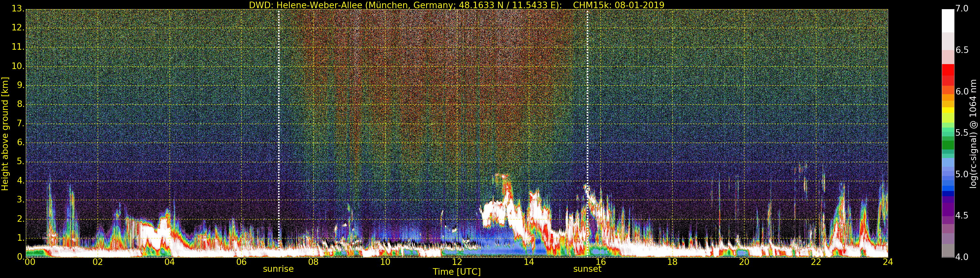Click time axis tick '02'
The image size is (980, 278).
(x=98, y=262)
